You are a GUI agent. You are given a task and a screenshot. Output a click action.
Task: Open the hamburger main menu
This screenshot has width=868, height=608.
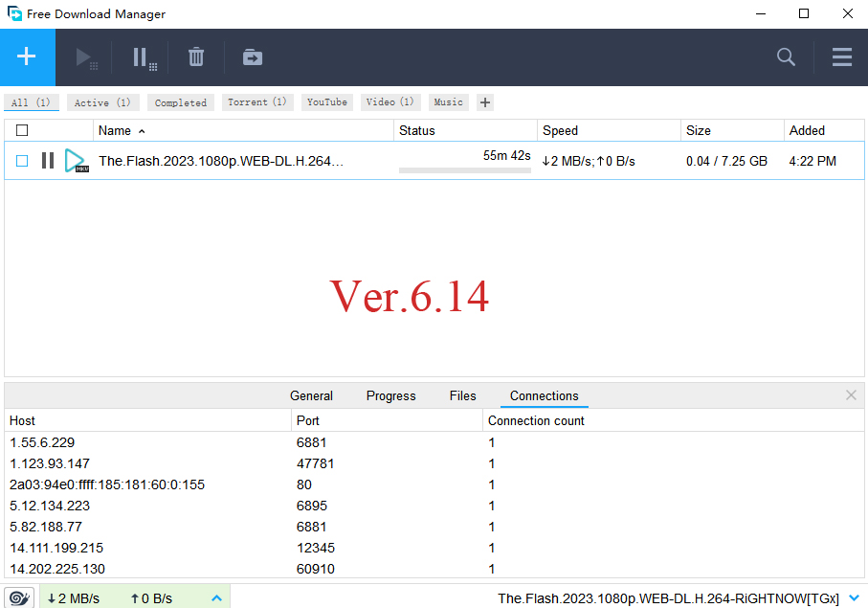point(841,57)
